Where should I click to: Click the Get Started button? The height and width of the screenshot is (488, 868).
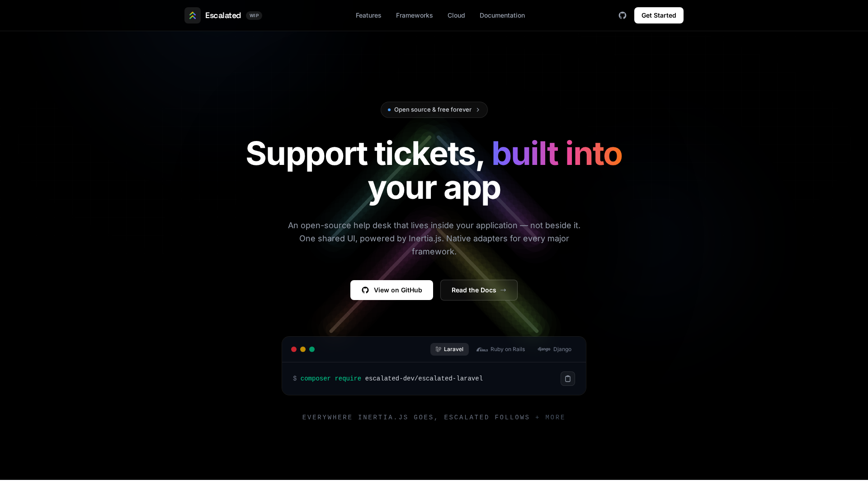pyautogui.click(x=659, y=15)
